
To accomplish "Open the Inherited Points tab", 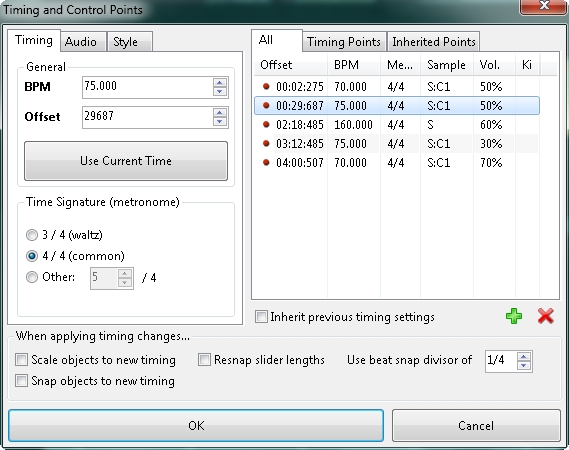I will pos(434,42).
